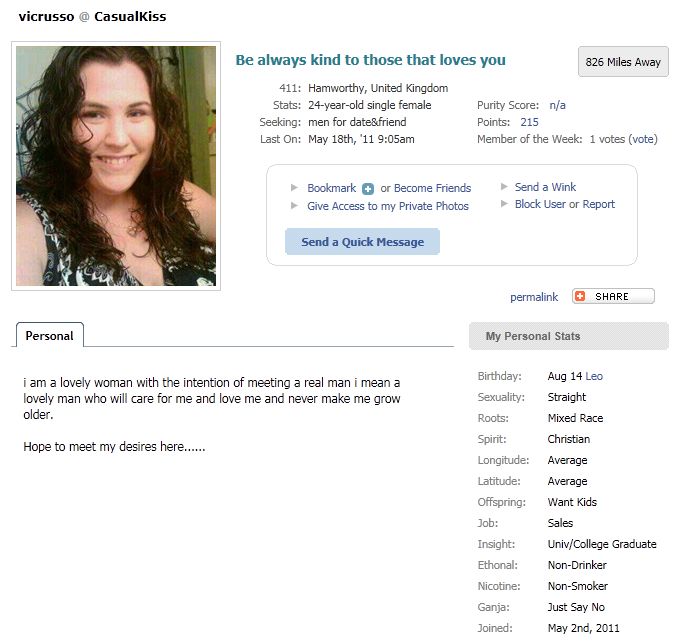Viewport: 675px width, 642px height.
Task: Click the arrow bullet before Bookmark
Action: 294,187
